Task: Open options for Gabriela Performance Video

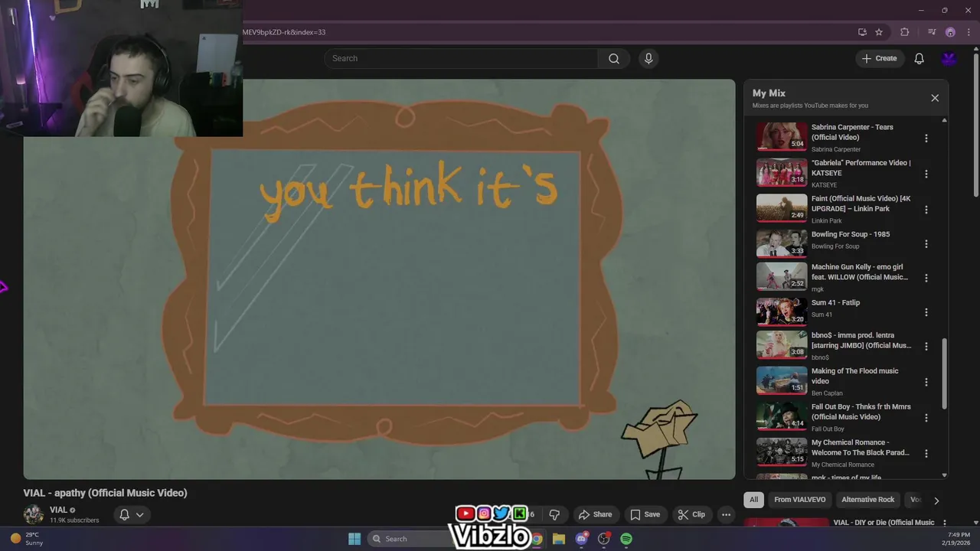Action: coord(926,174)
